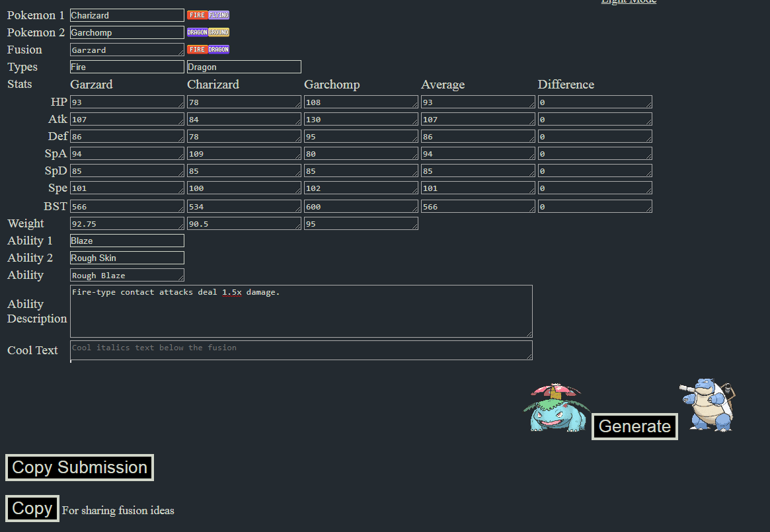Click the Difference SpA field

(x=595, y=153)
